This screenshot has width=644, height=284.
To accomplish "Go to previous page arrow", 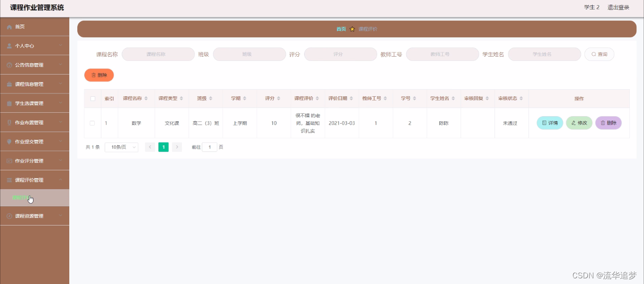I will point(150,147).
